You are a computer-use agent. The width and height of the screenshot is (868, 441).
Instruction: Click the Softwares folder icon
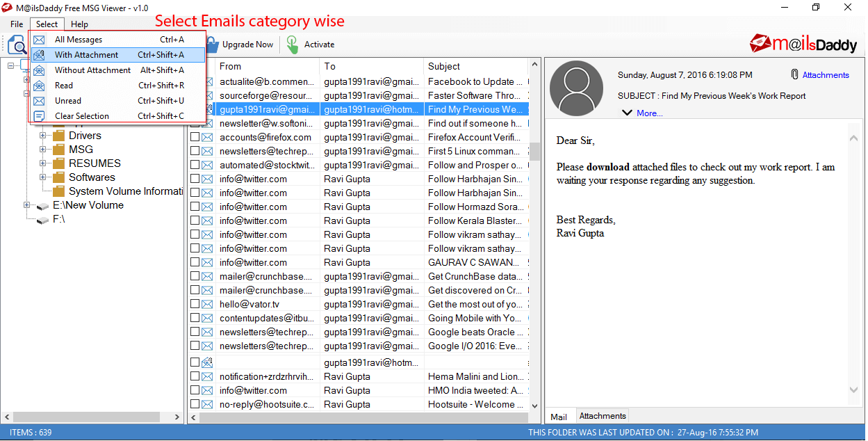(58, 177)
